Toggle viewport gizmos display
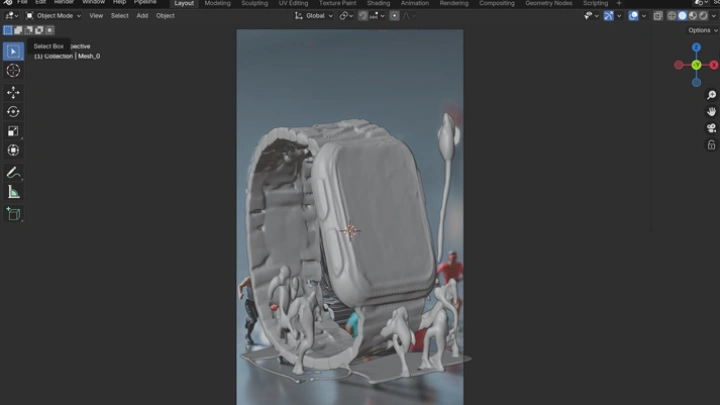The width and height of the screenshot is (720, 405). (608, 16)
